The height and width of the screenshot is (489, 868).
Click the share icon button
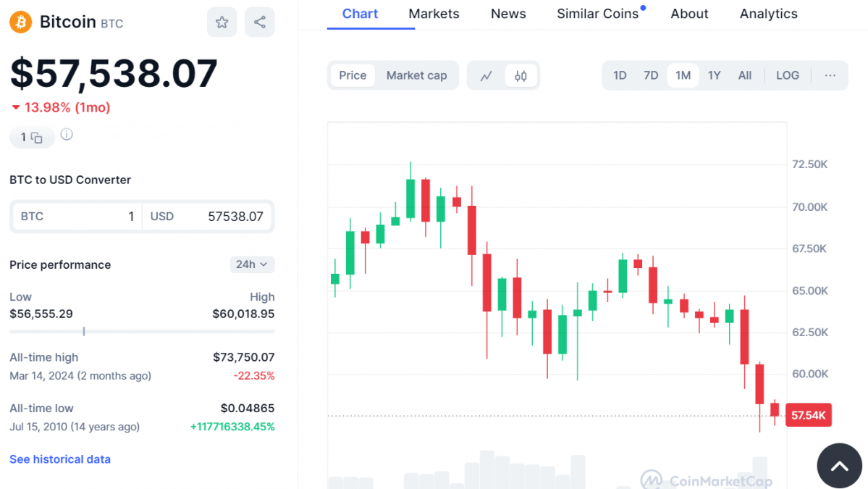(x=259, y=22)
